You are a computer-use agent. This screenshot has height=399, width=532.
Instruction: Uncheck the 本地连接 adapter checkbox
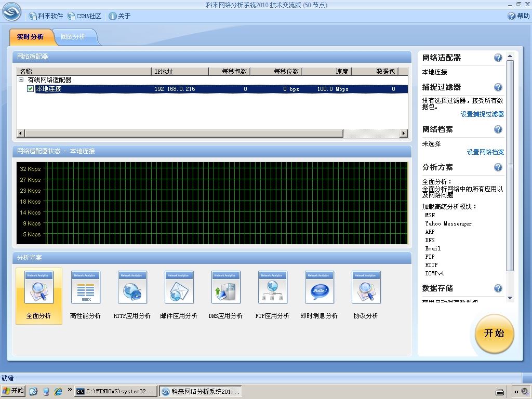click(x=30, y=89)
